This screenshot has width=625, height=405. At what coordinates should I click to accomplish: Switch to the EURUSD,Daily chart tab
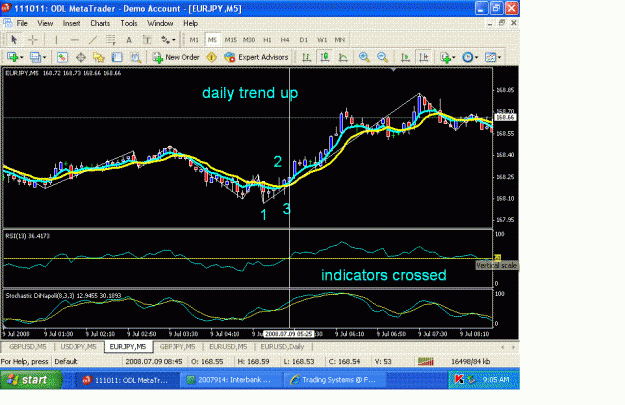[282, 347]
